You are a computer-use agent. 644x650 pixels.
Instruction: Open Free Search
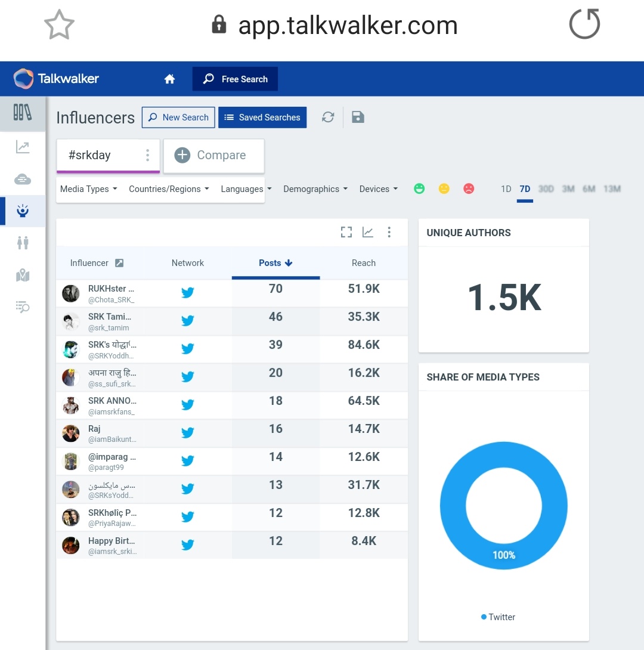pyautogui.click(x=235, y=79)
